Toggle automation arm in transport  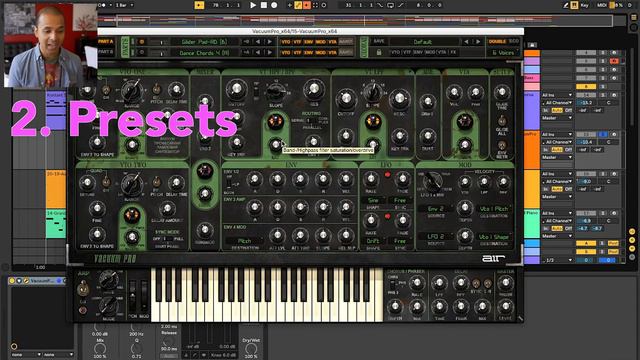(x=298, y=5)
